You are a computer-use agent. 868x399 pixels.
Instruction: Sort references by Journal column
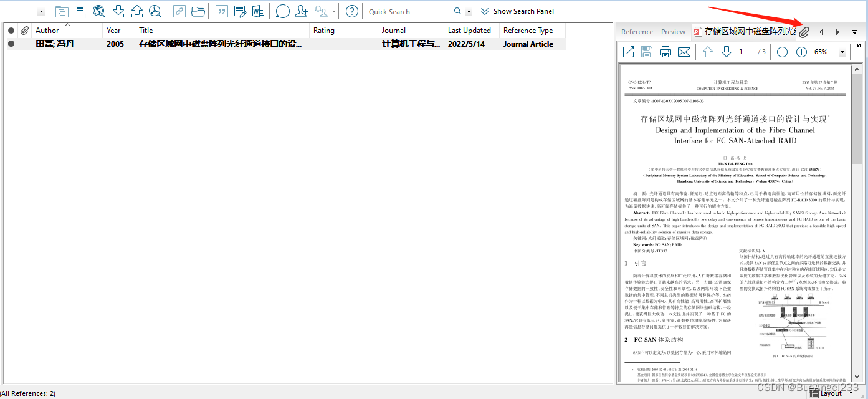click(x=411, y=31)
